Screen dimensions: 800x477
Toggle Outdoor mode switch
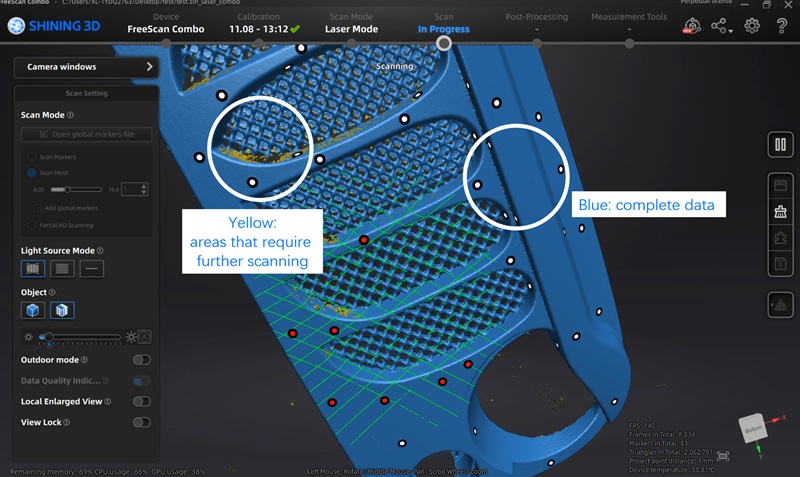(141, 360)
